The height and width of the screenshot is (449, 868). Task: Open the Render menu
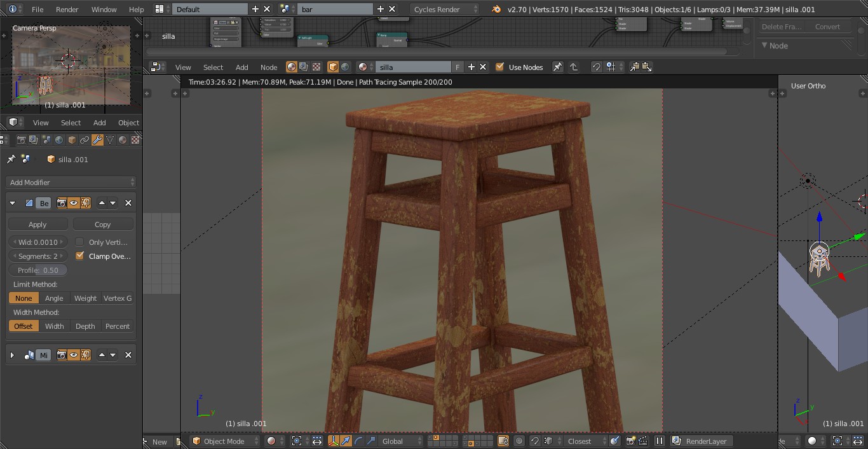tap(67, 9)
